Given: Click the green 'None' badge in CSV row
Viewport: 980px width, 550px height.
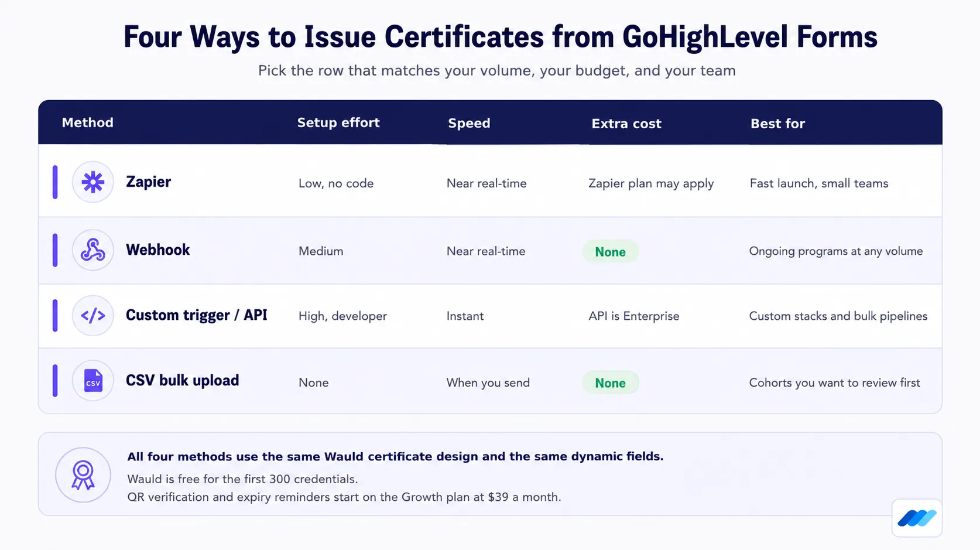Looking at the screenshot, I should [611, 383].
